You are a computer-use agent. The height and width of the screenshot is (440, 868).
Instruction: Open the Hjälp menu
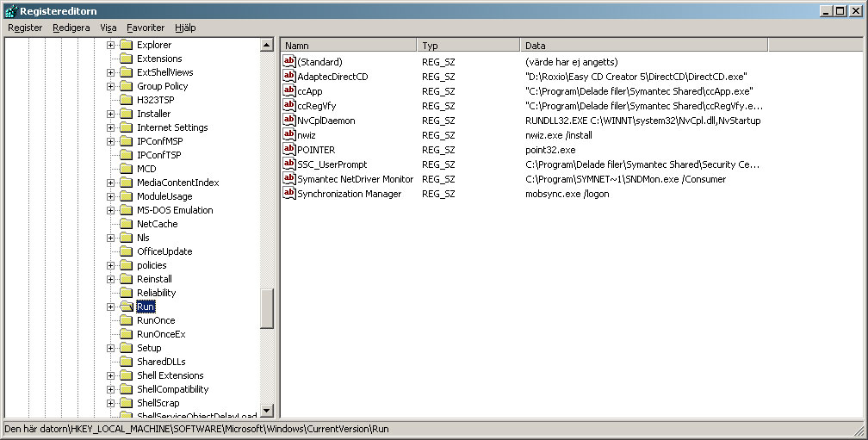point(185,28)
